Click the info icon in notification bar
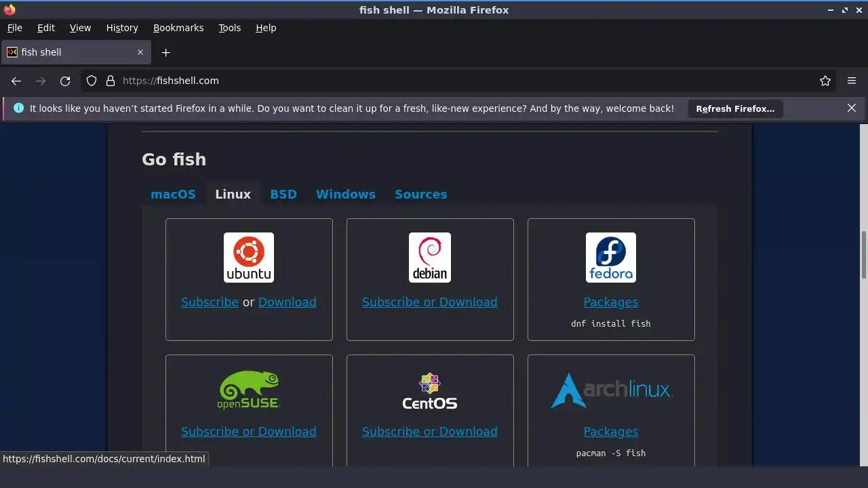The width and height of the screenshot is (868, 488). tap(18, 108)
